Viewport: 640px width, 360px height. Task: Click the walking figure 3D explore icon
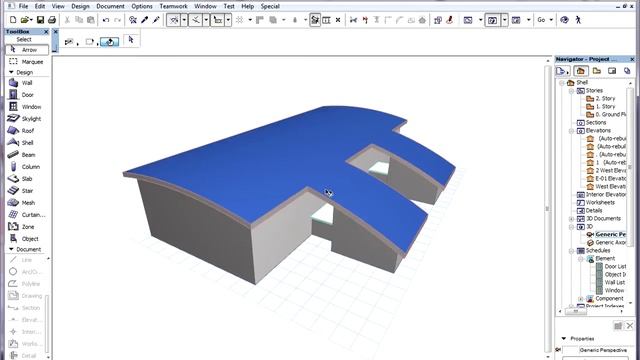pos(578,20)
